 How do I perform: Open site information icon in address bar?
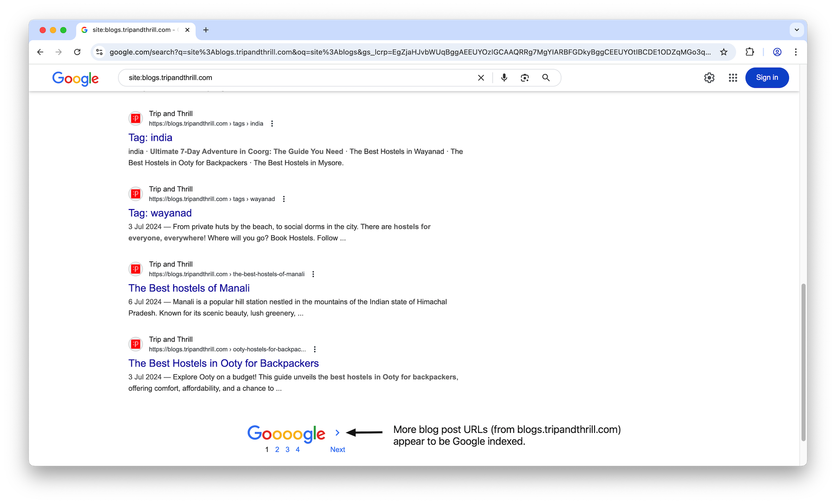(x=99, y=52)
